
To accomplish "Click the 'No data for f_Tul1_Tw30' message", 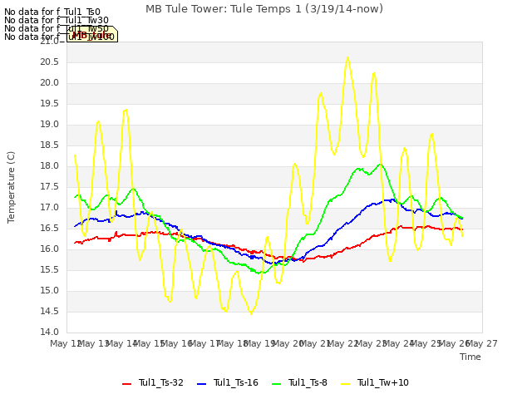I will coord(57,20).
